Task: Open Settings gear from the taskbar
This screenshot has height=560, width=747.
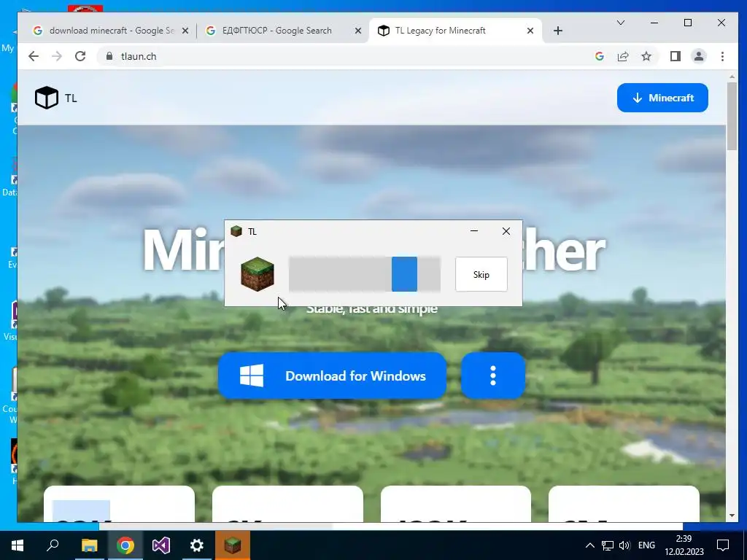Action: 197,545
